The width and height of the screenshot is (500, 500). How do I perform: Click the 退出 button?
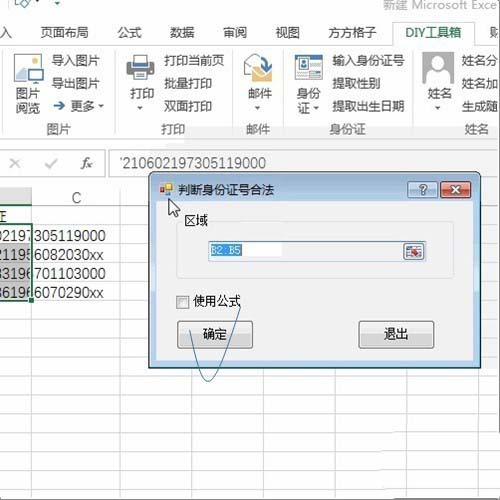pos(396,335)
